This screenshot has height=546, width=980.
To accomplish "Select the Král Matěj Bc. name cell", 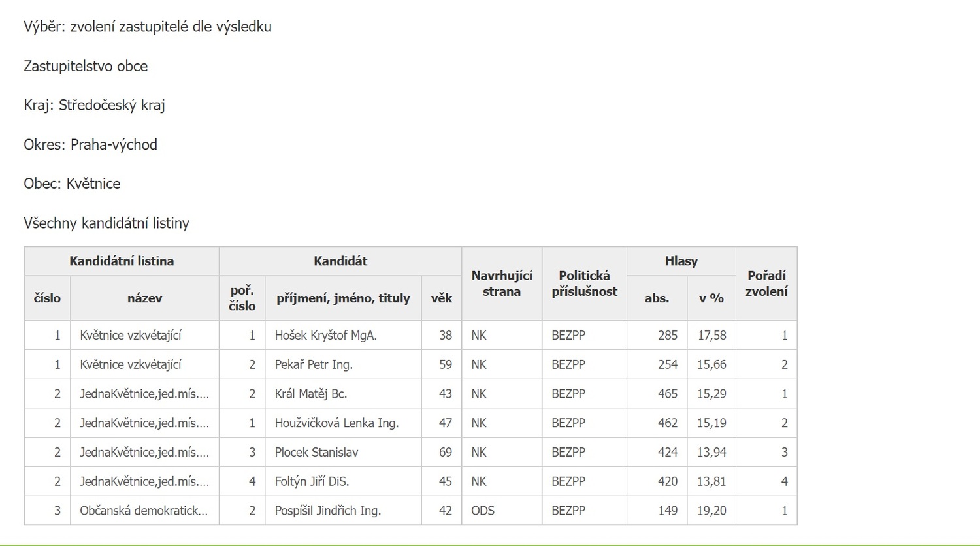I will tap(311, 394).
